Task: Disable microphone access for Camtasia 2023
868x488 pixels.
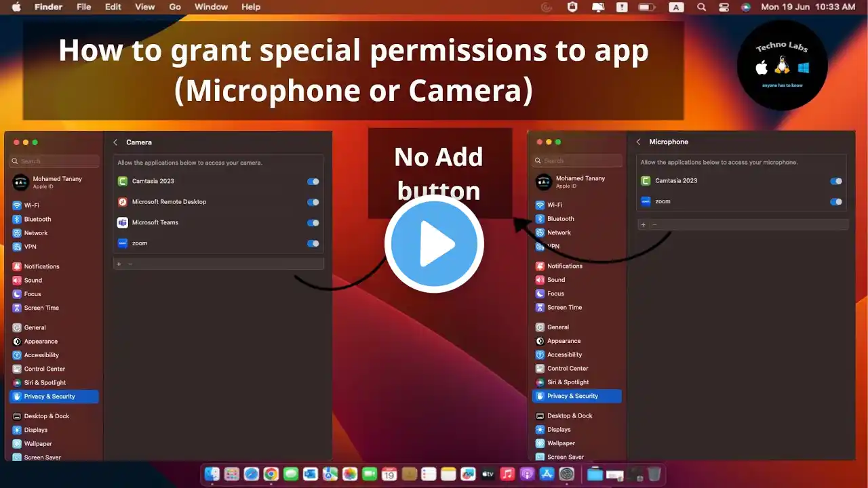Action: [x=836, y=181]
